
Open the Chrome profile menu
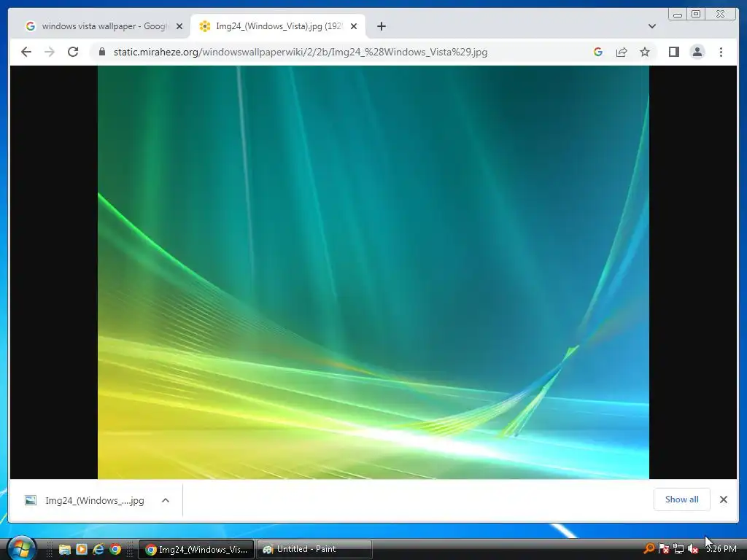point(697,52)
